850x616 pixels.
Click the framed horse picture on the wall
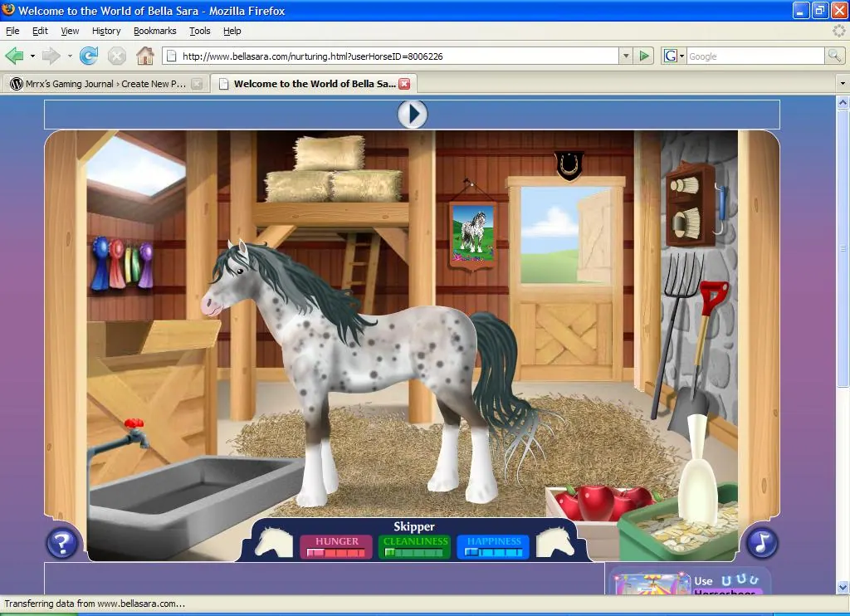pos(472,235)
